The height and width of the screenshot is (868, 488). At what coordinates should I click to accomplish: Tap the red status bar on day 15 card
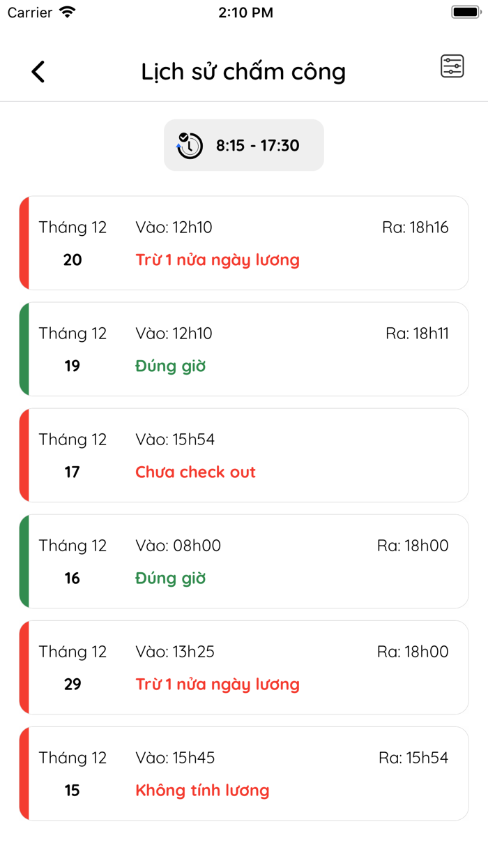[24, 773]
